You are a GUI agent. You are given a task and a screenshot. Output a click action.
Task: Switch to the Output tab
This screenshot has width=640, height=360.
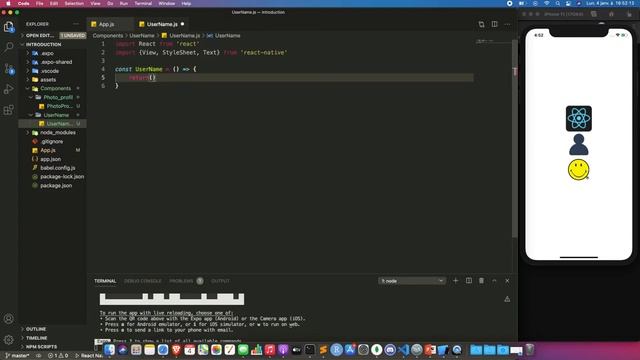(220, 281)
